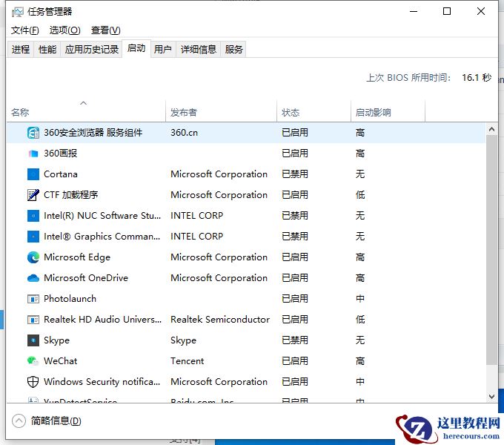Switch to the 详细信息 tab

199,50
